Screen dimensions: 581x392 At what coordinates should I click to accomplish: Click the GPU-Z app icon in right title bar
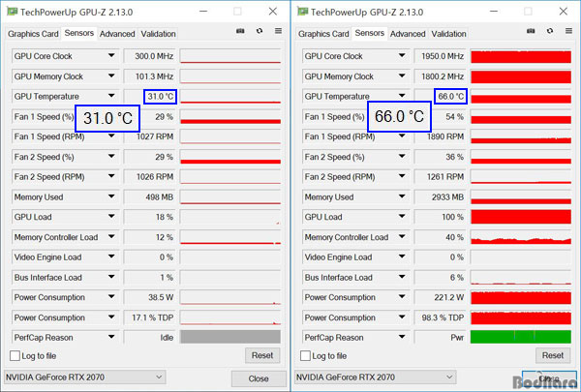point(303,12)
